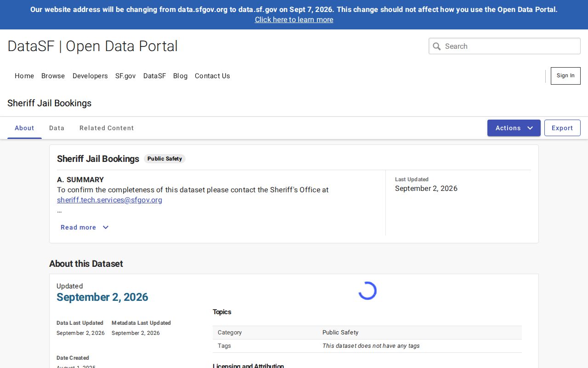Click the Export button

pyautogui.click(x=562, y=128)
